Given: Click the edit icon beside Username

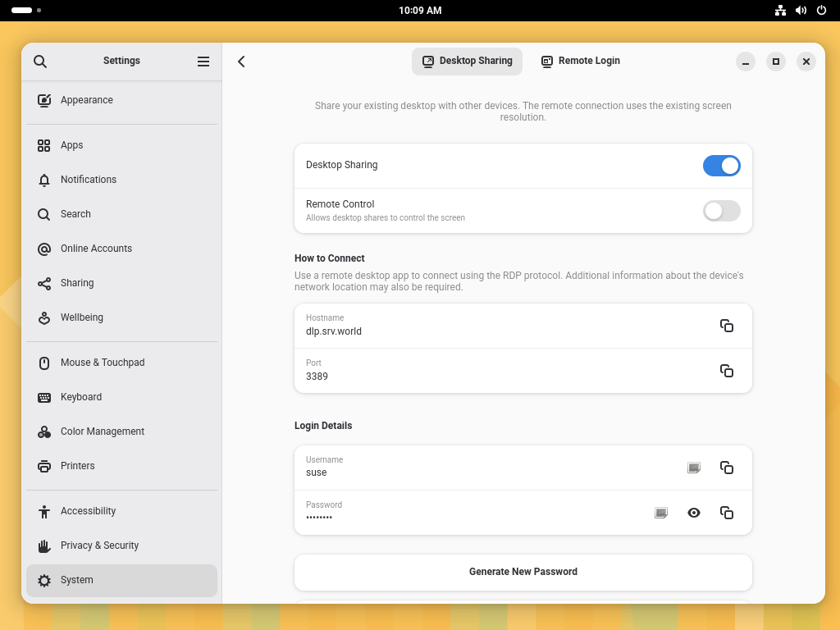Looking at the screenshot, I should pos(694,468).
